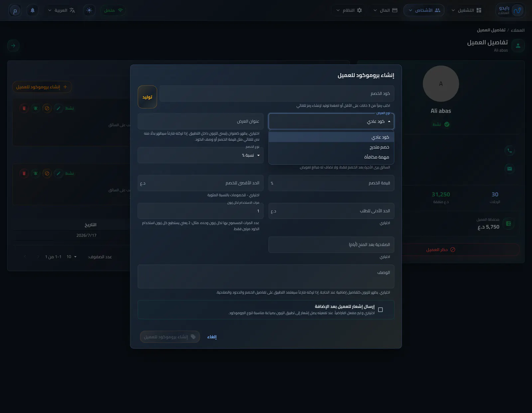Image resolution: width=532 pixels, height=413 pixels.
Task: Toggle the light/dark theme sun icon
Action: coord(89,10)
